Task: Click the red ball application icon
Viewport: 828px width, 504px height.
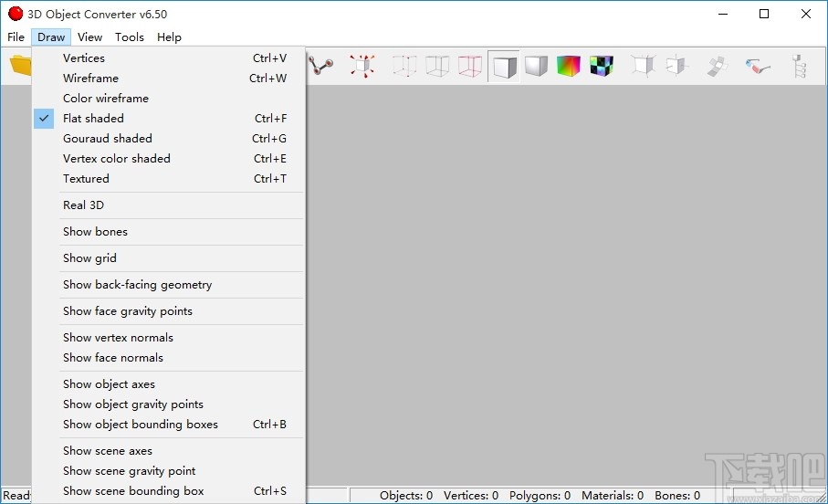Action: pos(16,14)
